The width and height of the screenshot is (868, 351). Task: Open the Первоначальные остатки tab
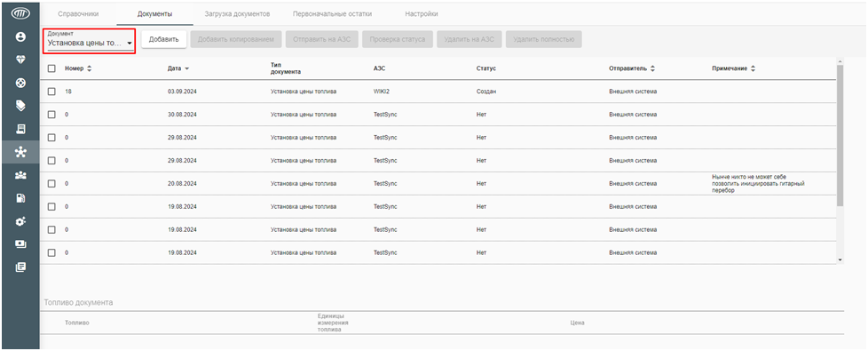pyautogui.click(x=332, y=14)
